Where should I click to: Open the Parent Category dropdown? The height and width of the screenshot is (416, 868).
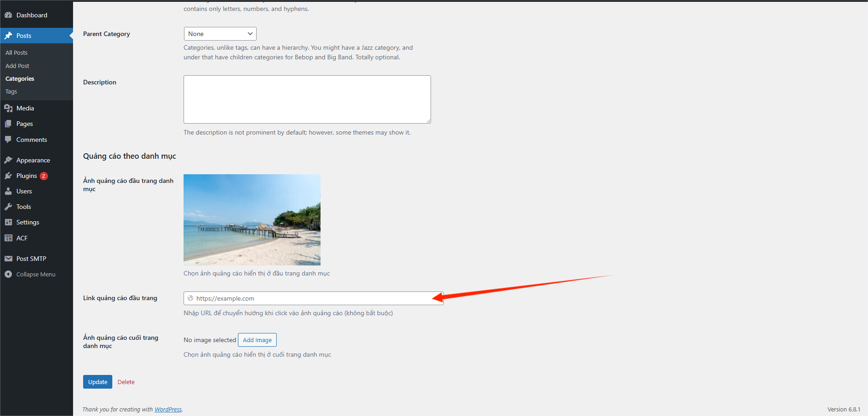(220, 34)
